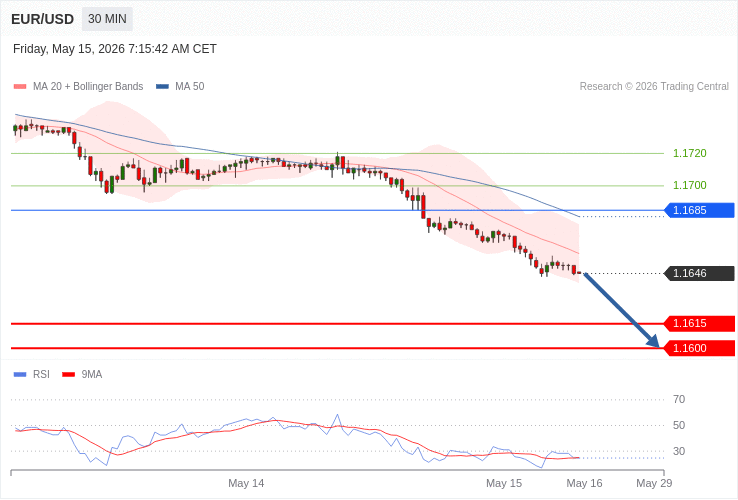Click the chart timestamp text
Screen dimensions: 738x500
[x=115, y=49]
